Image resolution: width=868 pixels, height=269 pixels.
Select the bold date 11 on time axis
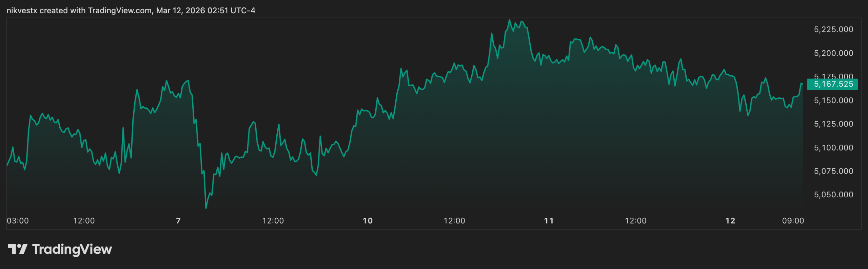549,221
